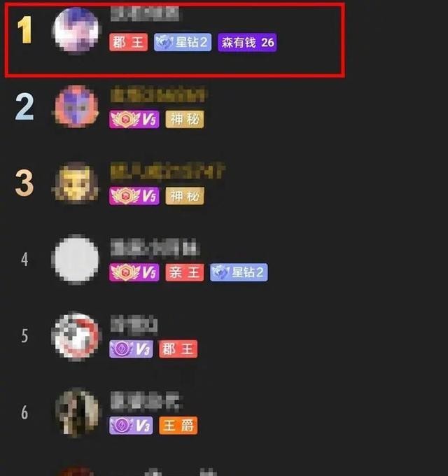Open the rank 1 user's blurred username
This screenshot has height=476, width=448.
[144, 14]
